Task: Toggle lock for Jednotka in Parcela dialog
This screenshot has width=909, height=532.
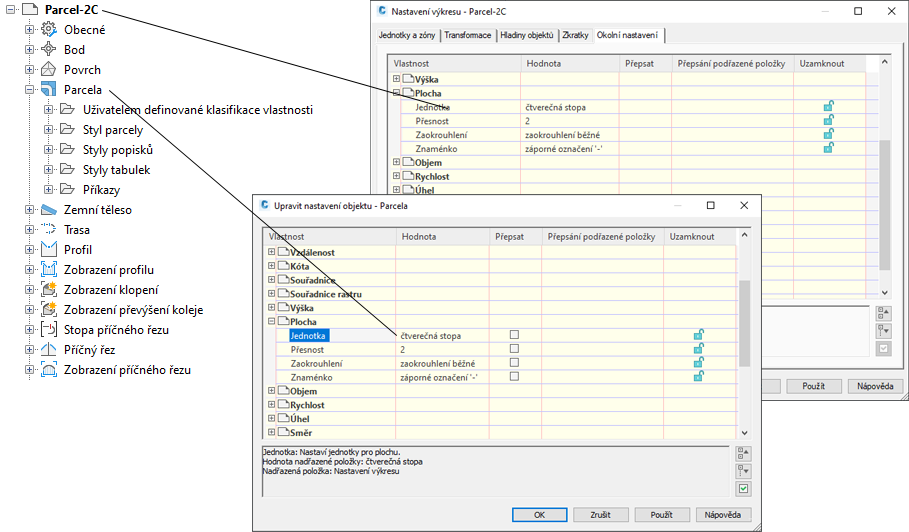Action: [x=699, y=335]
